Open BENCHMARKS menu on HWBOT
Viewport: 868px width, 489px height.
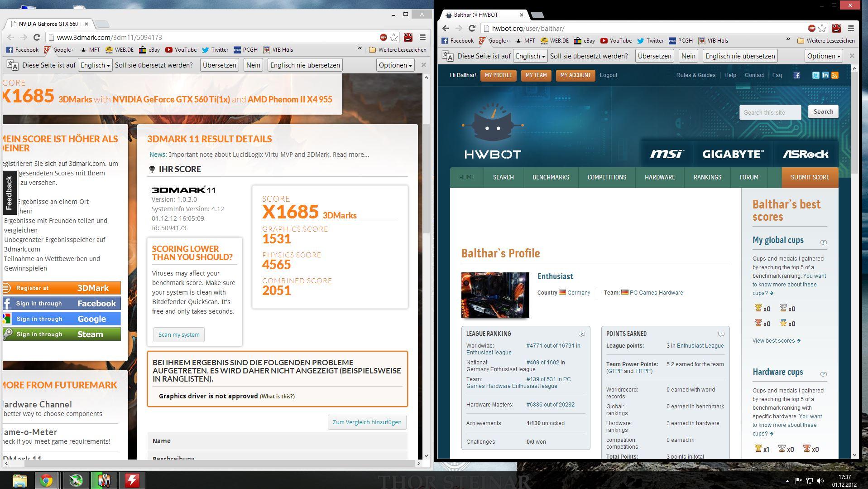pyautogui.click(x=551, y=177)
